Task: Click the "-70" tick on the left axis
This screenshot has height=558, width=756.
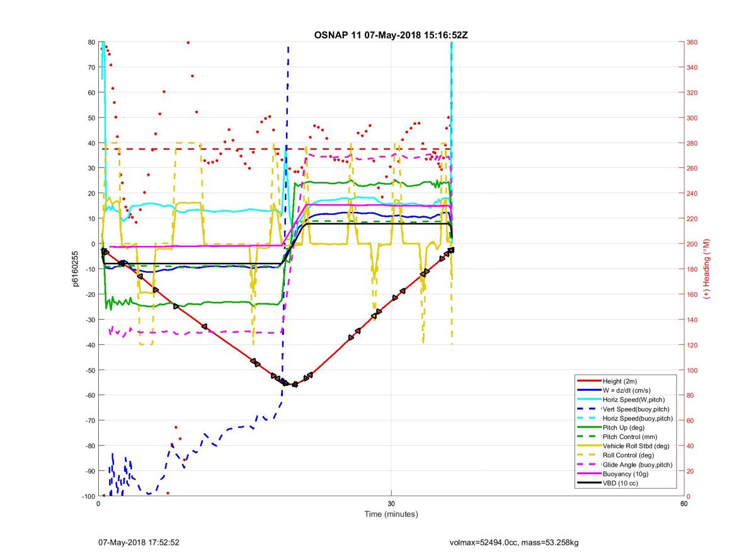Action: pos(89,421)
